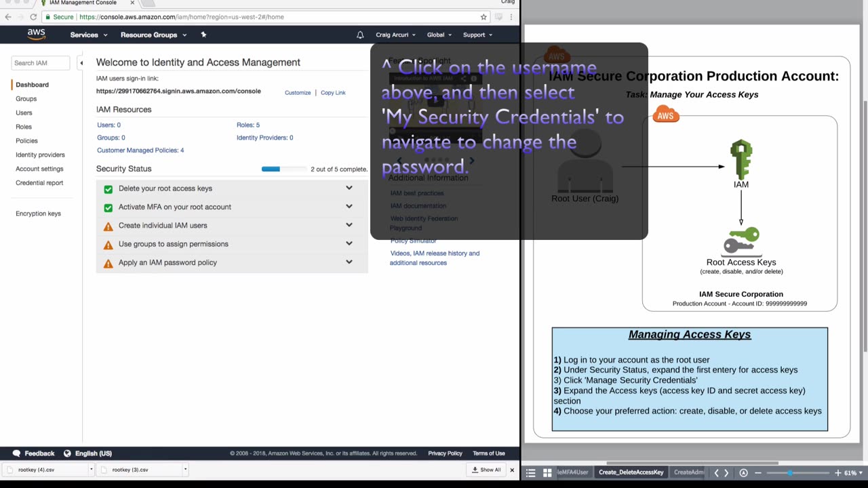Open Roles in IAM sidebar
This screenshot has width=868, height=488.
click(x=24, y=127)
